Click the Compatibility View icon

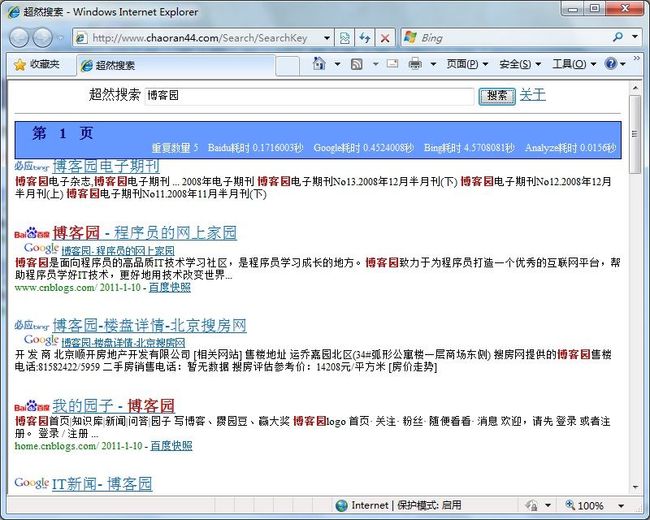point(344,38)
